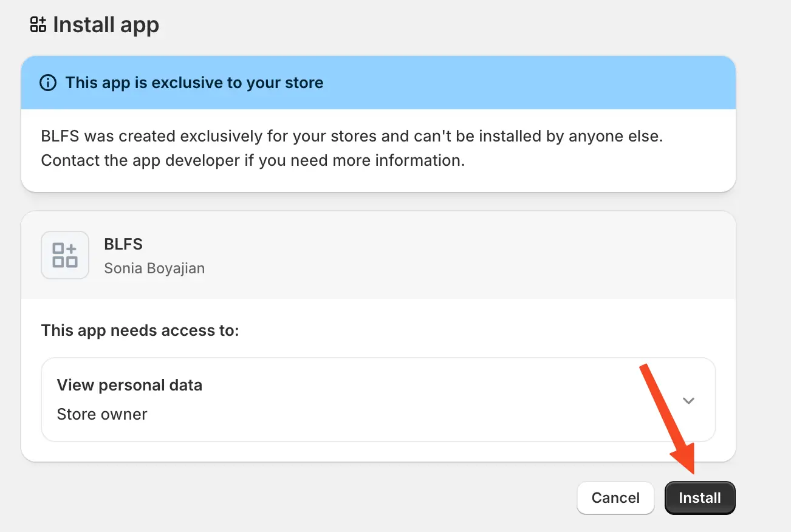Viewport: 791px width, 532px height.
Task: Click the app placeholder icon on the BLFS card
Action: coord(64,255)
